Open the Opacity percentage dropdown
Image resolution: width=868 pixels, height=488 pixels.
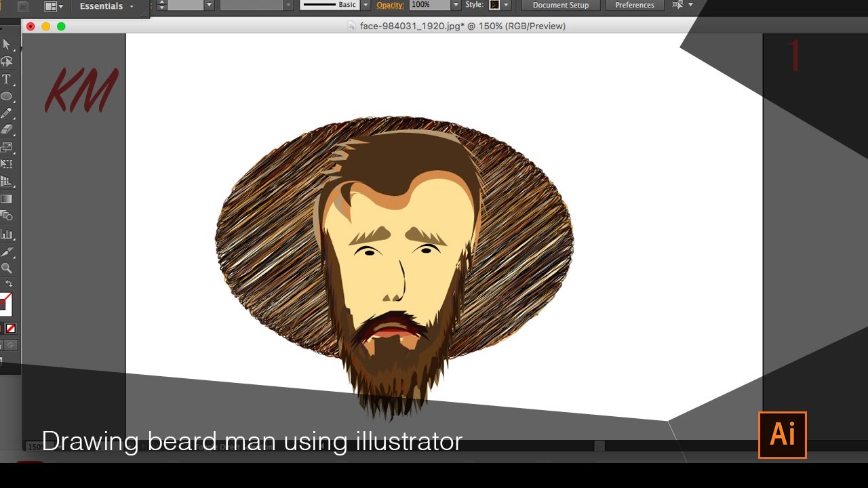point(456,5)
